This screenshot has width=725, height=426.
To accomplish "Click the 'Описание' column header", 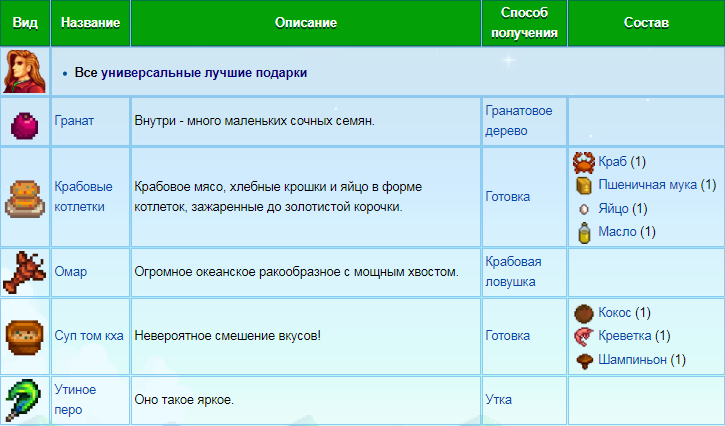I will tap(306, 23).
